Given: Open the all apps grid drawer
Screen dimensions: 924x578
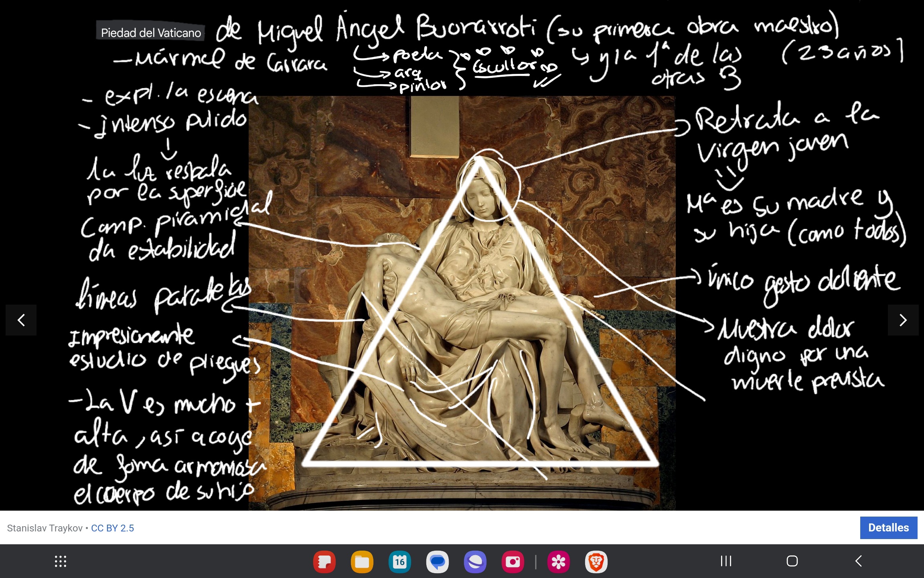Looking at the screenshot, I should click(x=61, y=561).
